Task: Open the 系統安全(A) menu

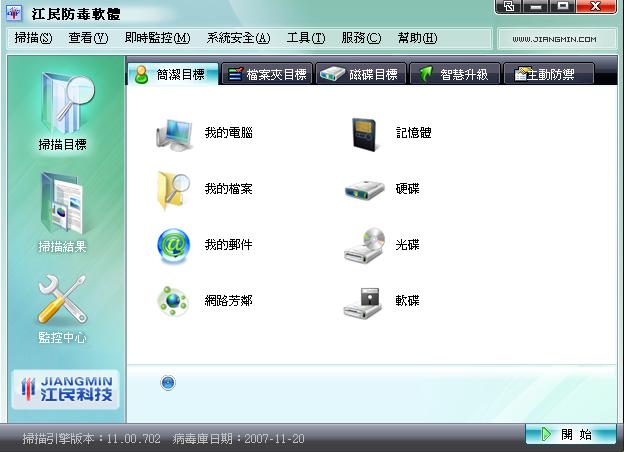Action: click(x=238, y=38)
